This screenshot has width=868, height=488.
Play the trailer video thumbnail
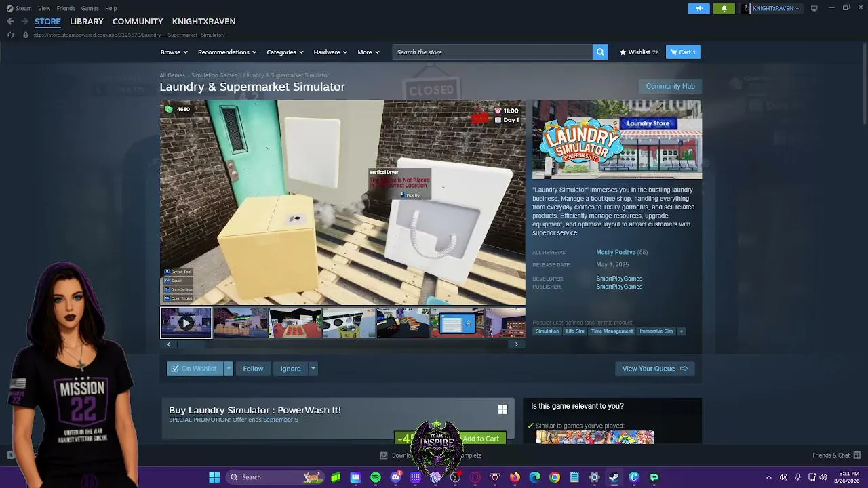click(x=186, y=323)
